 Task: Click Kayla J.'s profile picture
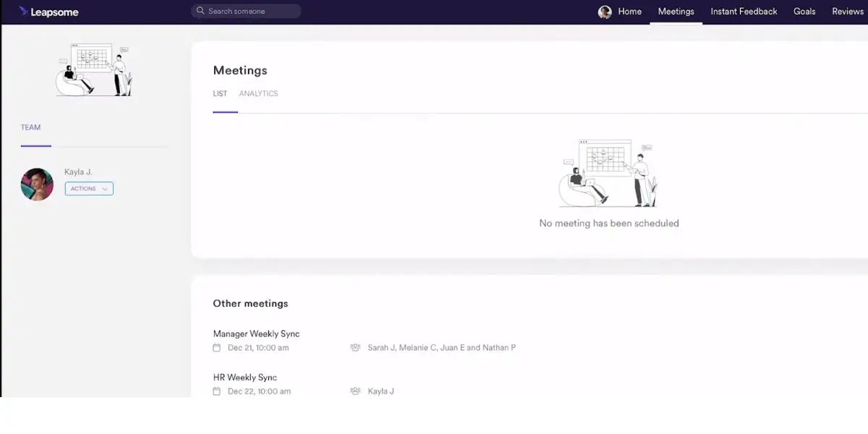tap(37, 184)
